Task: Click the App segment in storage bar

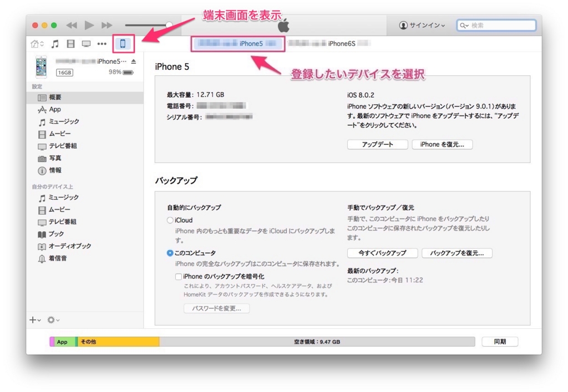Action: (x=64, y=342)
